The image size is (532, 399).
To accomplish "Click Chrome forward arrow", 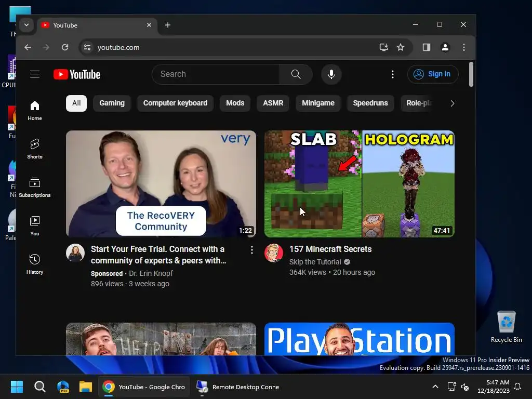I will pos(46,47).
